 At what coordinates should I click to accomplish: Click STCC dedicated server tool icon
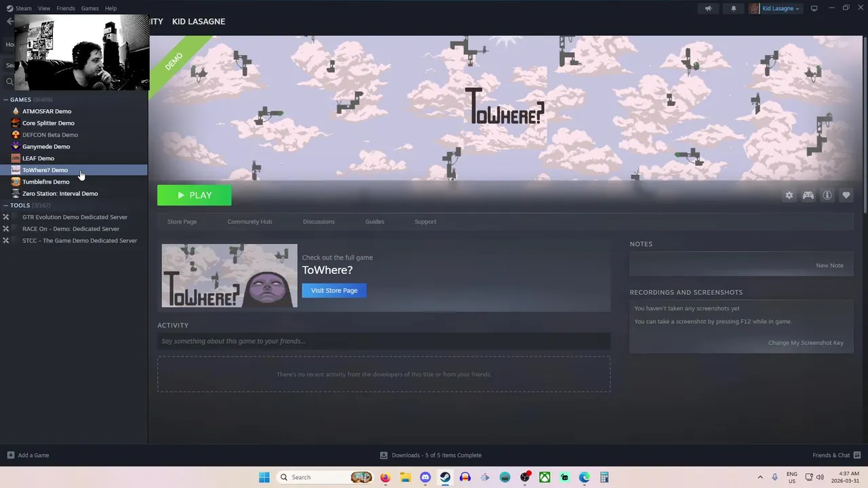coord(6,241)
